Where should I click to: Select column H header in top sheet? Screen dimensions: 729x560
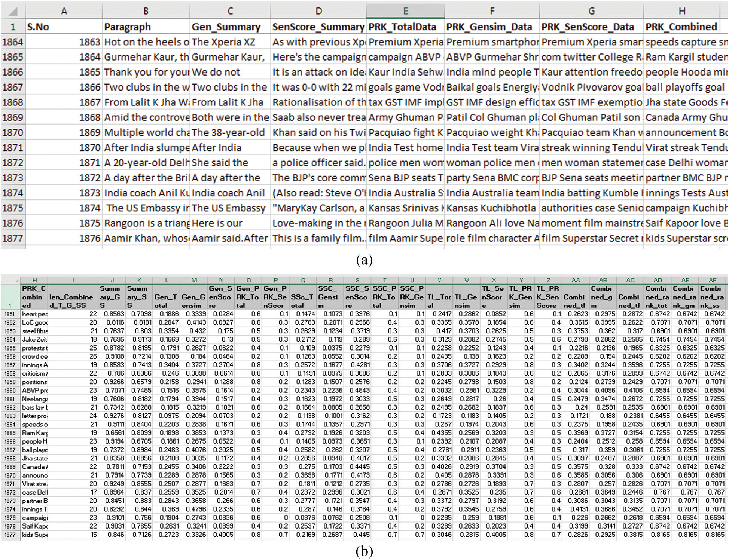coord(682,11)
